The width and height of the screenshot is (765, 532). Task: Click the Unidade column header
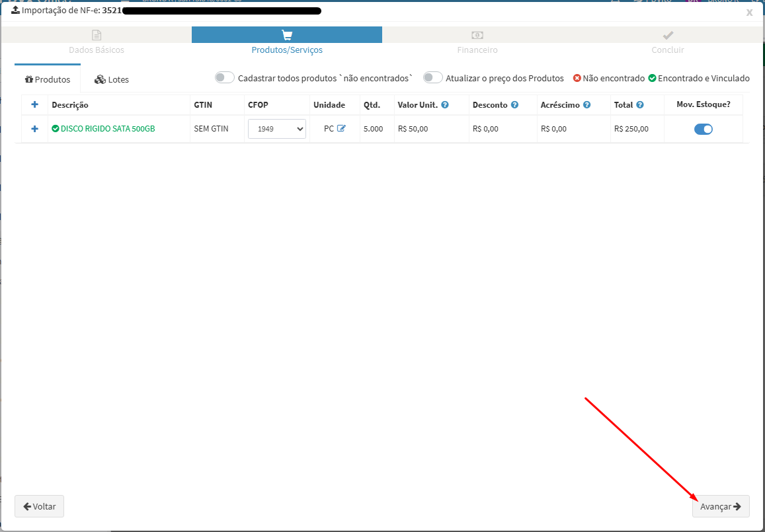(329, 105)
